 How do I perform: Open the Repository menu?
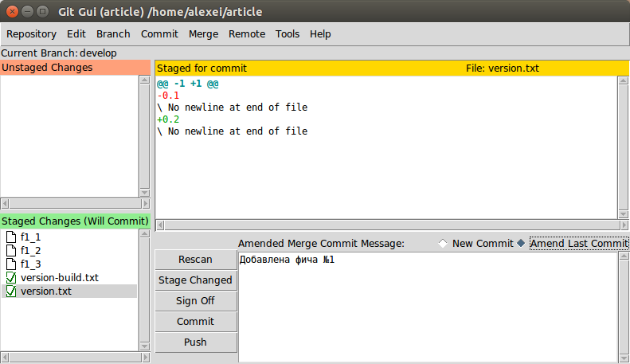(x=31, y=34)
